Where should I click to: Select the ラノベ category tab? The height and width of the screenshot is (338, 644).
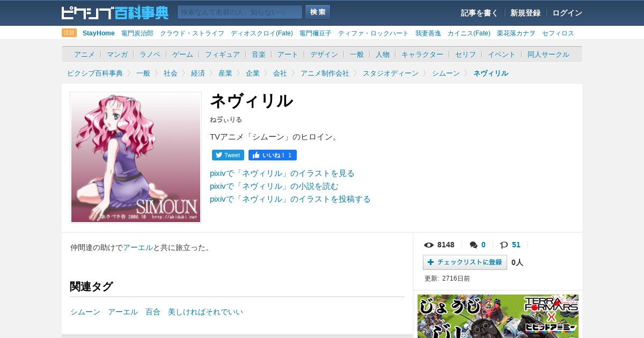click(150, 54)
